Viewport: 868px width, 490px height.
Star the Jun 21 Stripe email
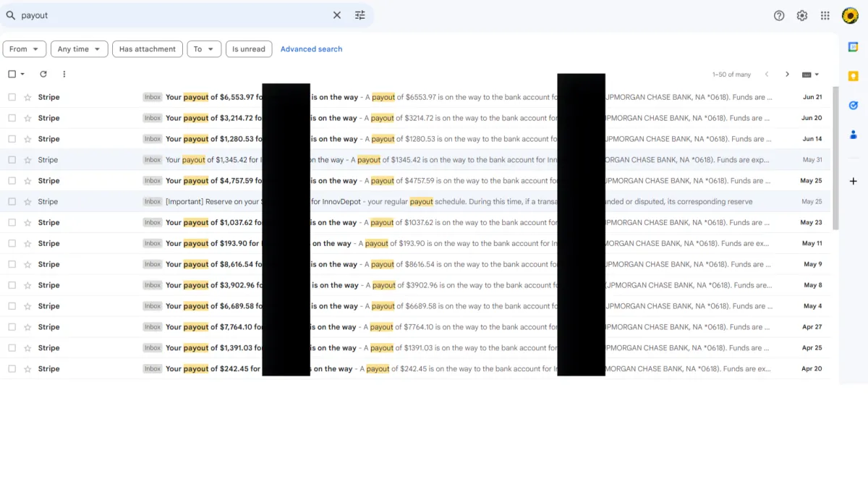27,97
